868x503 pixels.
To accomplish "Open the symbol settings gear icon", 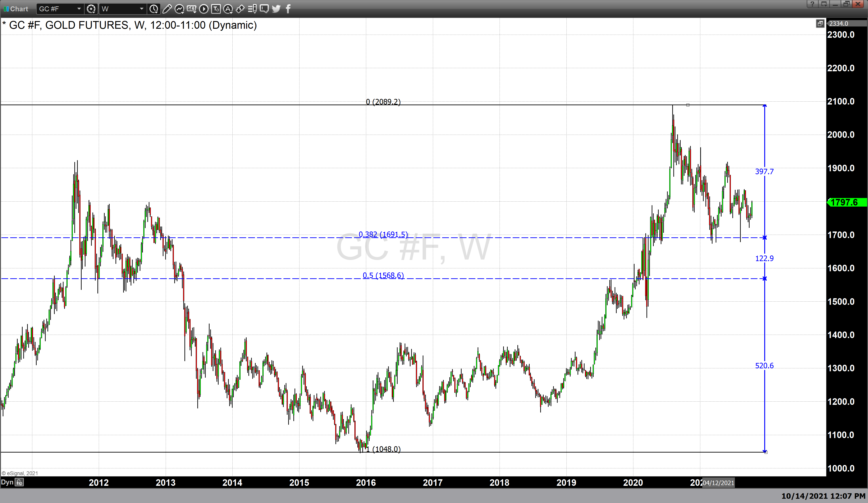I will click(x=91, y=9).
